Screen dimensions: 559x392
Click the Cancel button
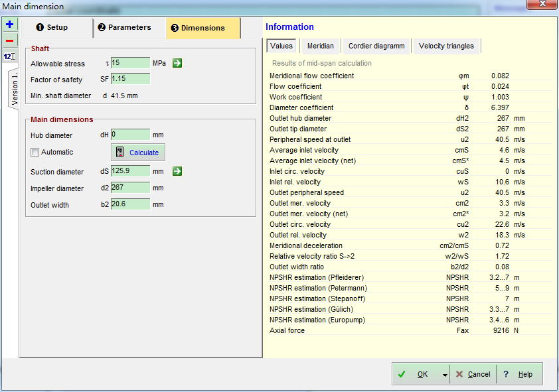click(473, 374)
